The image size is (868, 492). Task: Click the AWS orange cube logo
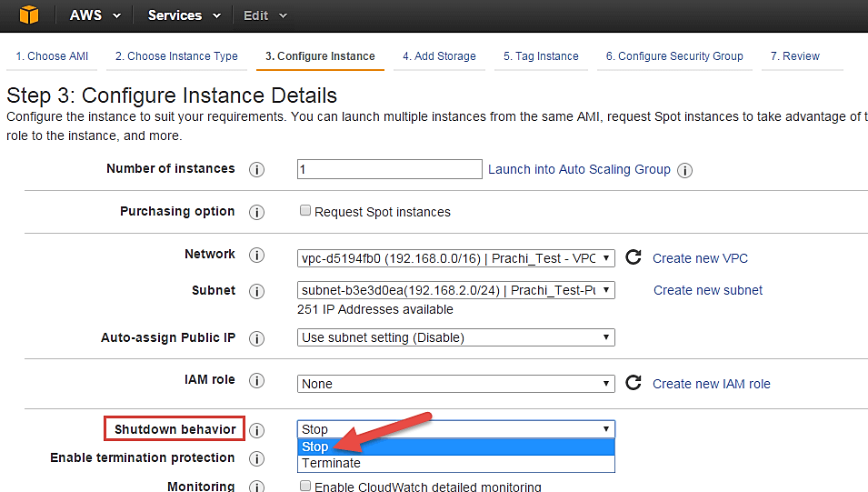click(30, 15)
